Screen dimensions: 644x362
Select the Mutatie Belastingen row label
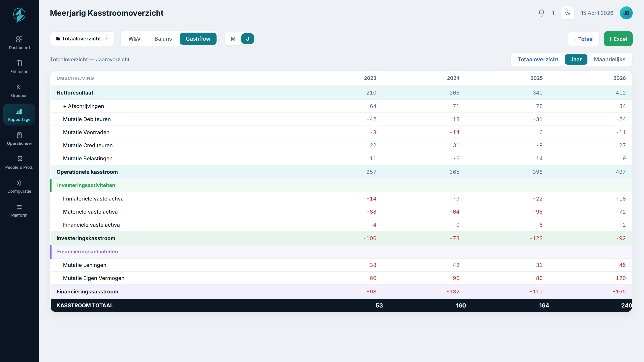88,158
